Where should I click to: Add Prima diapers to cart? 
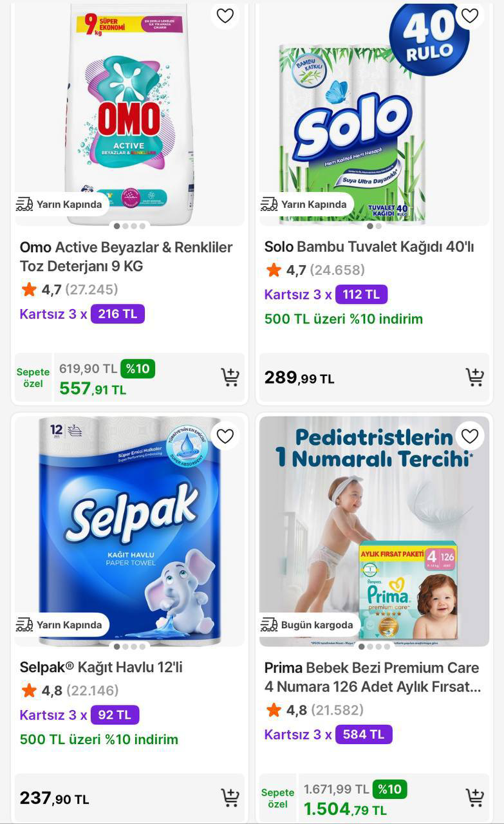[474, 798]
